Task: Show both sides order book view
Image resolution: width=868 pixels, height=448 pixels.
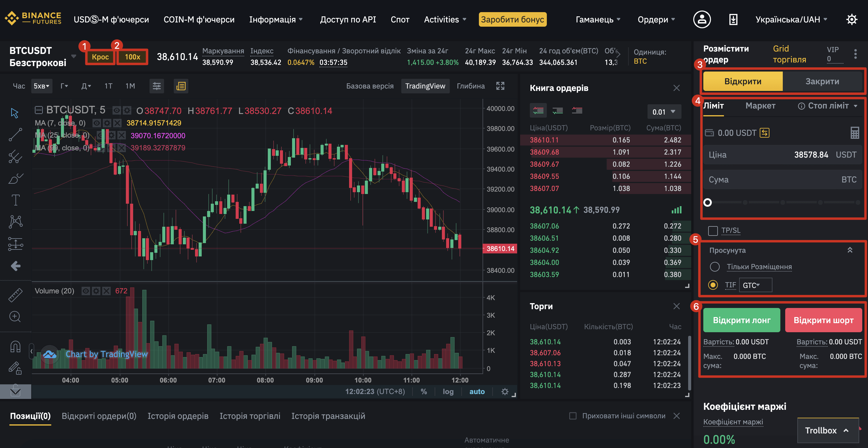Action: [x=538, y=110]
